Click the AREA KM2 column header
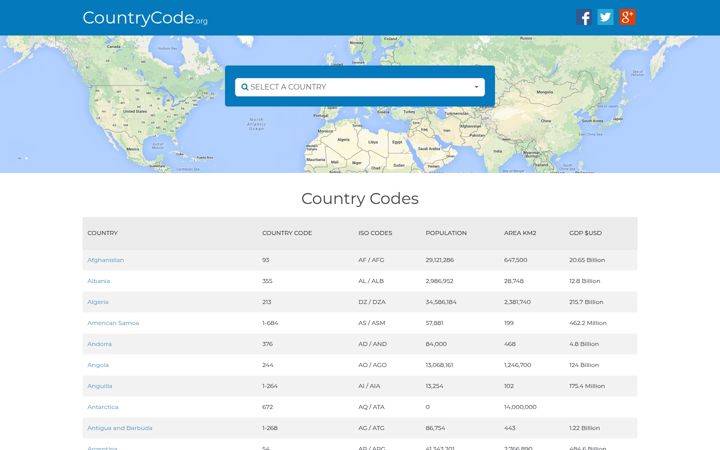This screenshot has width=720, height=450. (520, 233)
